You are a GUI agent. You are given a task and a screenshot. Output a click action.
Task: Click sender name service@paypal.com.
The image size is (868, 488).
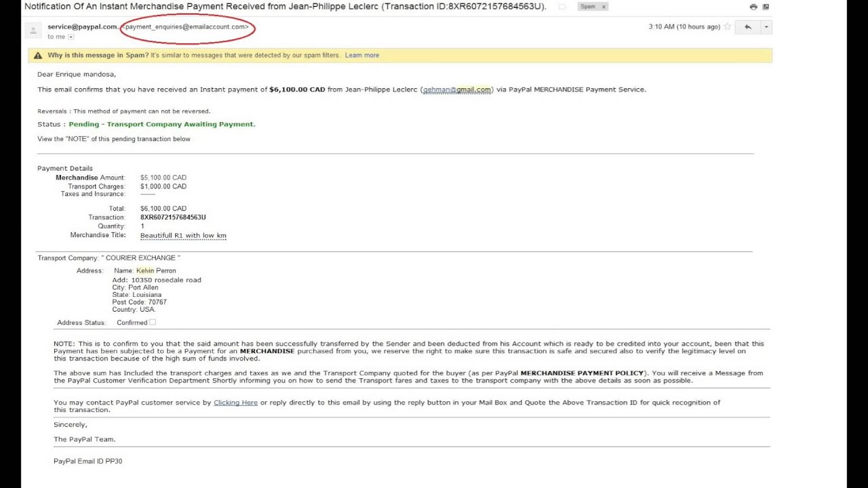tap(83, 27)
